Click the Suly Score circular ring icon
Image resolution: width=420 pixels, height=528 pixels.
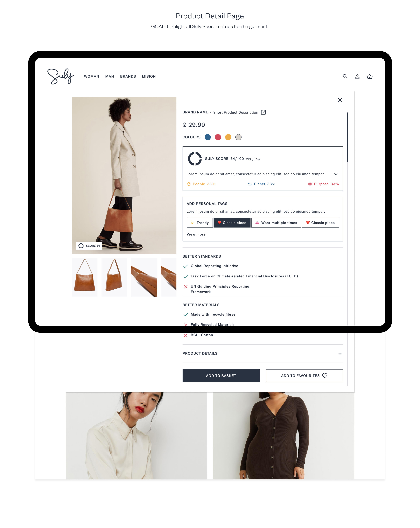(195, 159)
